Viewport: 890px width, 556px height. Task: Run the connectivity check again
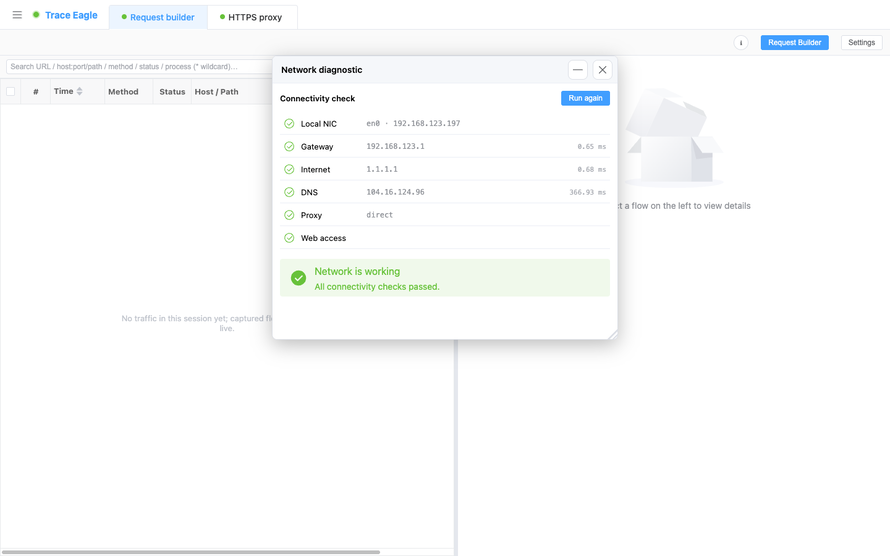click(x=585, y=98)
